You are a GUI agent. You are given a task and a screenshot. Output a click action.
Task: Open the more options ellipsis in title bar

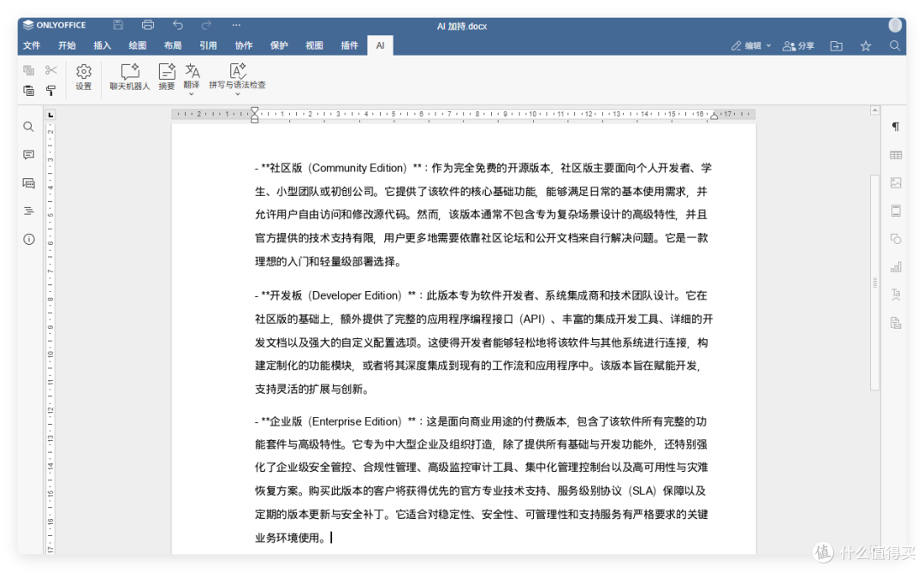(x=236, y=25)
